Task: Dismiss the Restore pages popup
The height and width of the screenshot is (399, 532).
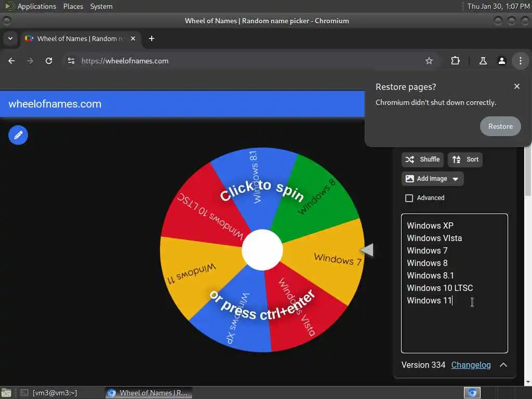Action: [516, 87]
